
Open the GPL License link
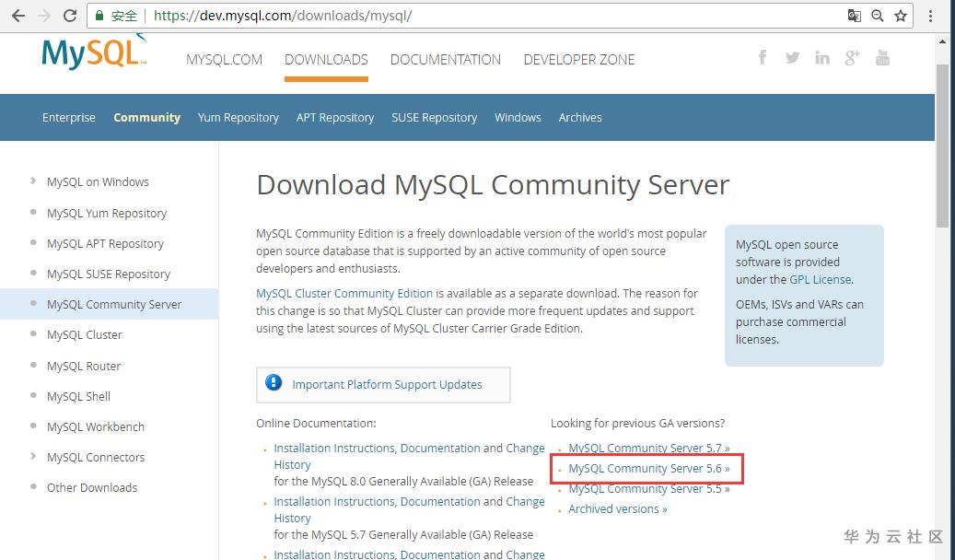[x=820, y=279]
